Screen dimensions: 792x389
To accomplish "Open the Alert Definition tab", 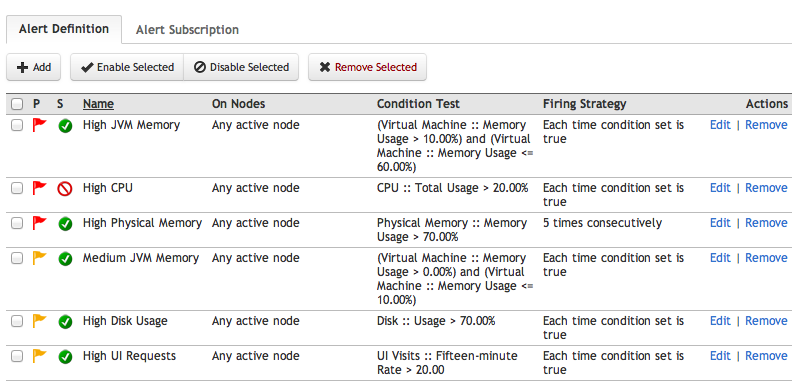I will pyautogui.click(x=64, y=29).
